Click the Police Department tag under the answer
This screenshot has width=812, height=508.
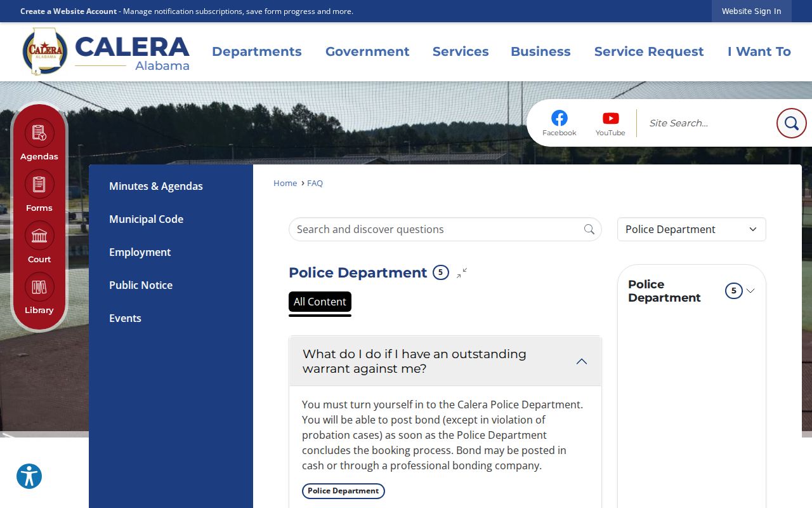[x=343, y=491]
